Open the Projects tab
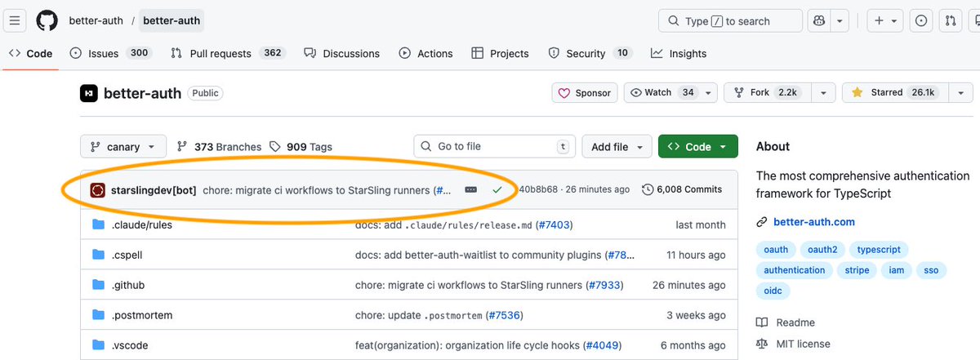Image resolution: width=980 pixels, height=360 pixels. (x=501, y=53)
